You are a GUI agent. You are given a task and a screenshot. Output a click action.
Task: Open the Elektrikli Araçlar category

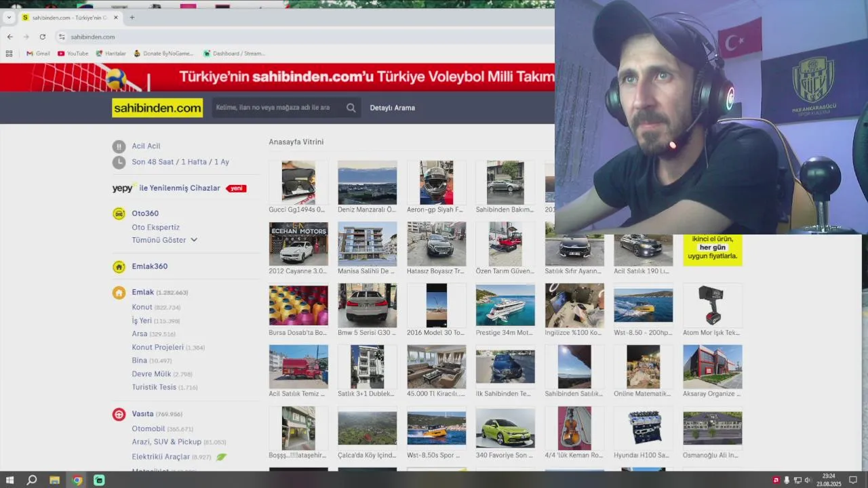(161, 457)
